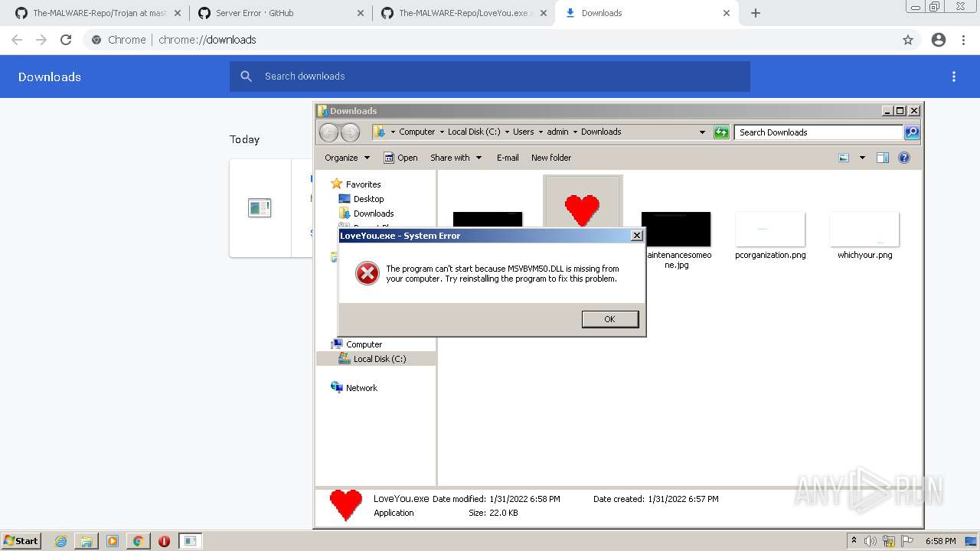
Task: Switch to The-MALWARE-Repo/LoveYou.exe tab
Action: pos(462,13)
